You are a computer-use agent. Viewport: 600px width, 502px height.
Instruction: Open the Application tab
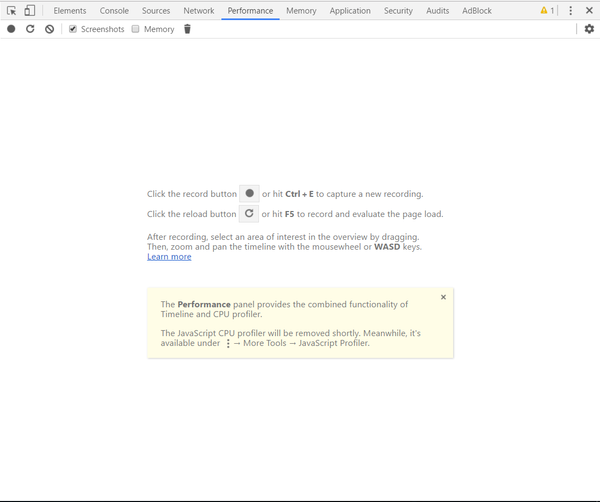(x=350, y=11)
